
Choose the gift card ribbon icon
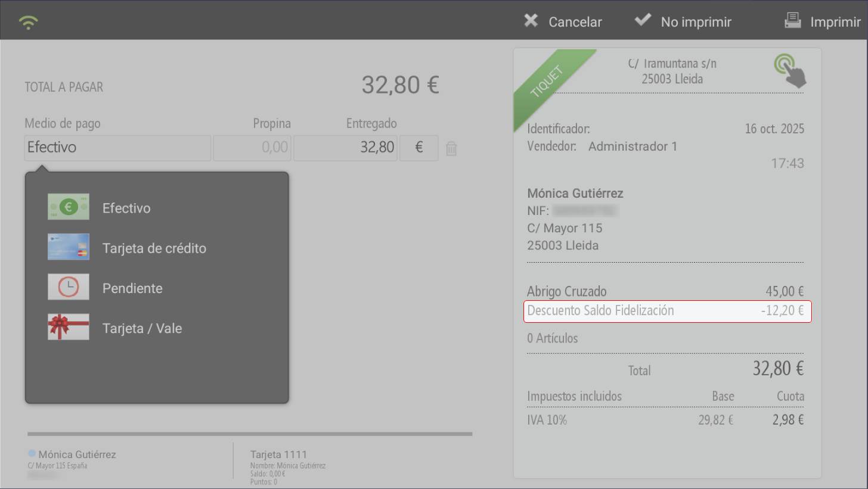pos(69,326)
